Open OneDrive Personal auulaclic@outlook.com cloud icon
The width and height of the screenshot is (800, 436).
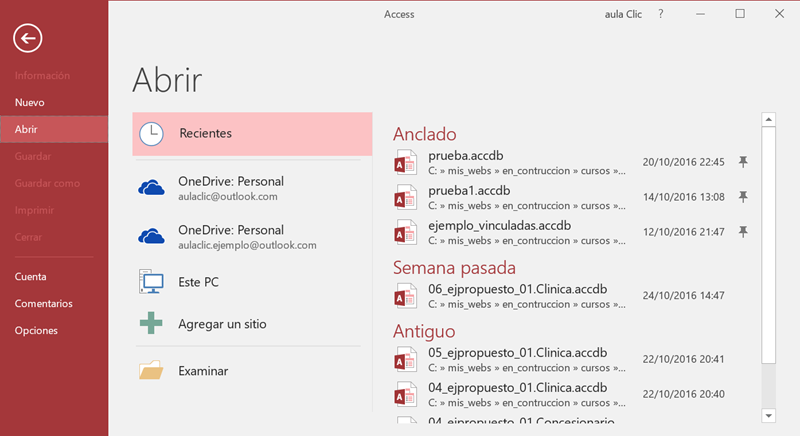151,188
